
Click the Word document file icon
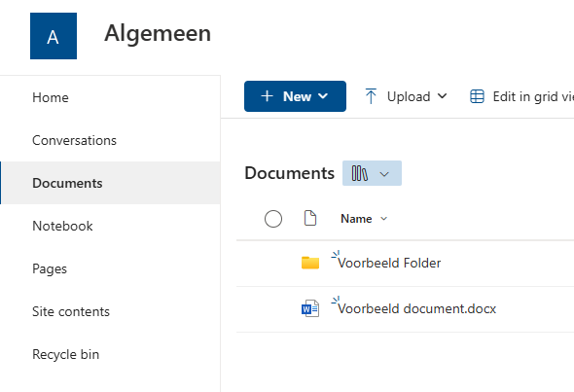click(x=310, y=308)
